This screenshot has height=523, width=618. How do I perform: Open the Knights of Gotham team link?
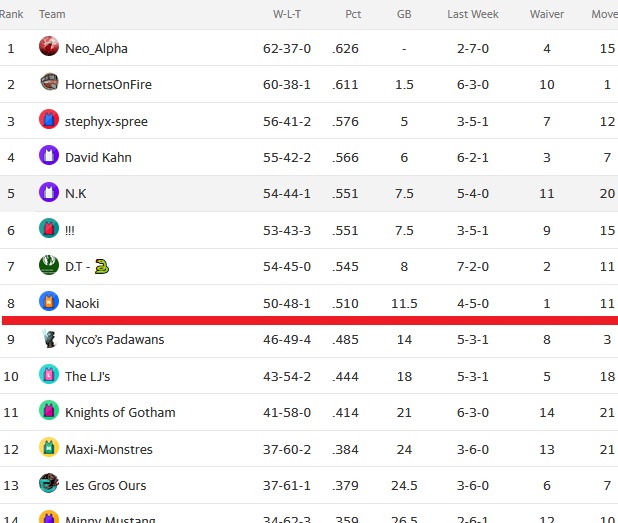(x=120, y=412)
